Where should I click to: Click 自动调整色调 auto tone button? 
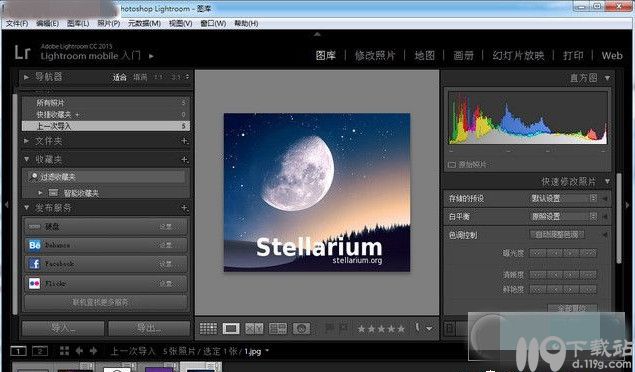[557, 235]
